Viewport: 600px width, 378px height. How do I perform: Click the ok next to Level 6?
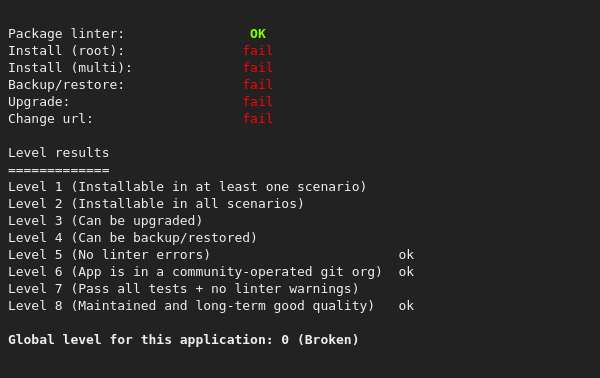(x=406, y=272)
